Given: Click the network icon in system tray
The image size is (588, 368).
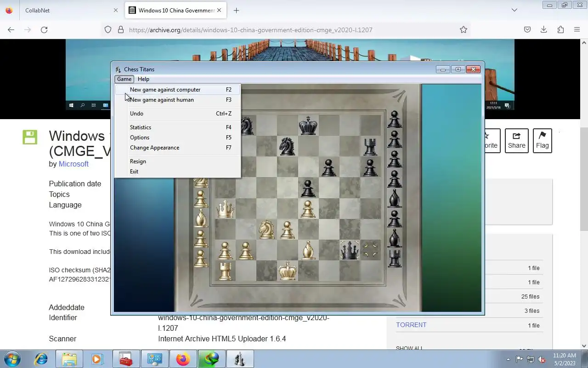Looking at the screenshot, I should pos(531,359).
